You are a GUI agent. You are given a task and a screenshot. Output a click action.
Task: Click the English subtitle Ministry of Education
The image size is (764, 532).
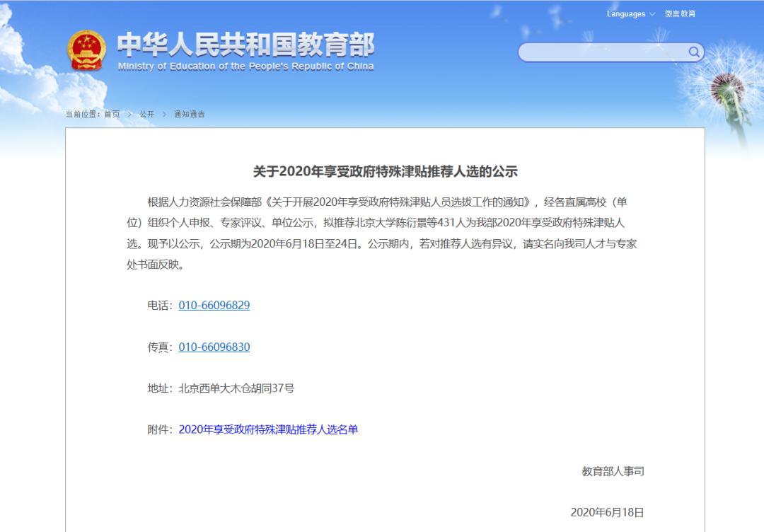(245, 66)
